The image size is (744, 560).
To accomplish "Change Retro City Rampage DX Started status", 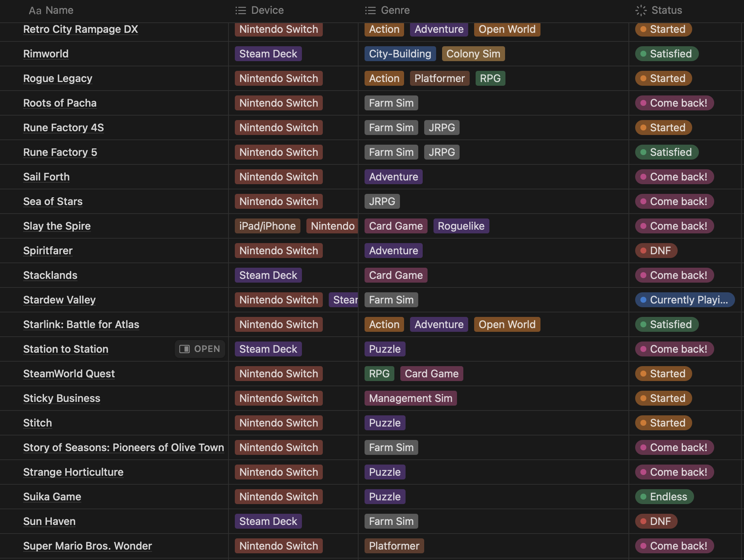I will click(x=663, y=29).
